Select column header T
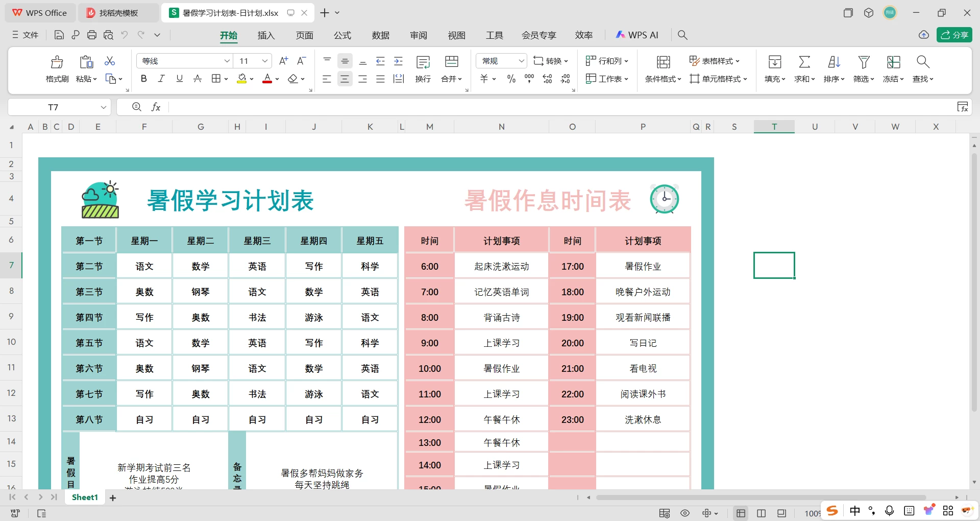Screen dimensions: 980x521 (x=774, y=127)
